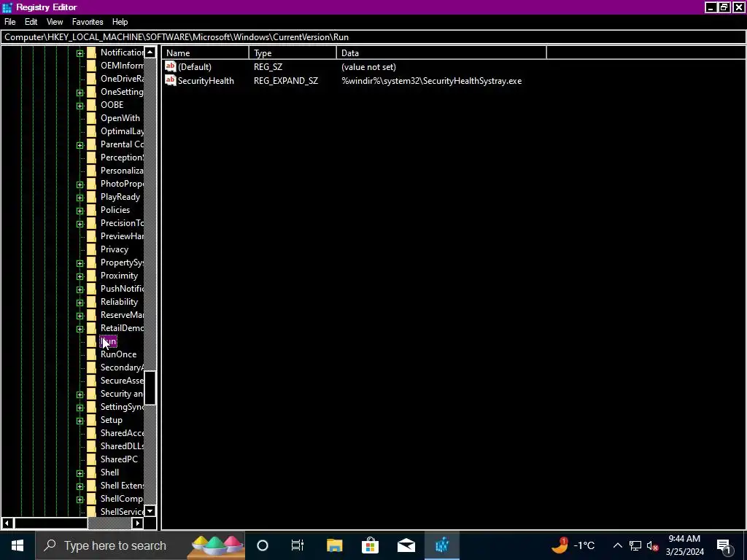Select the RunOnce key

pyautogui.click(x=119, y=354)
